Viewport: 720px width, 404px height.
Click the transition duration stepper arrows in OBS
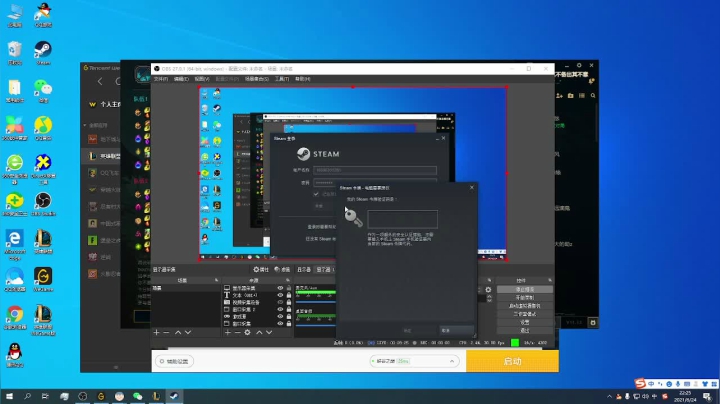489,298
